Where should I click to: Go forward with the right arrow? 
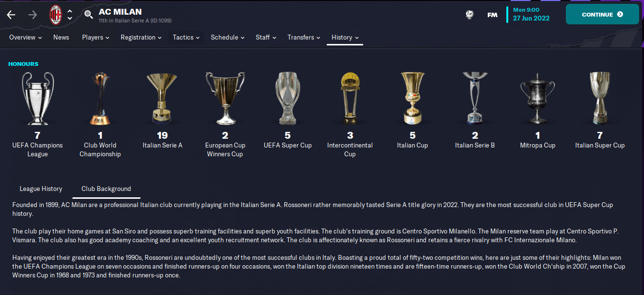pos(33,15)
